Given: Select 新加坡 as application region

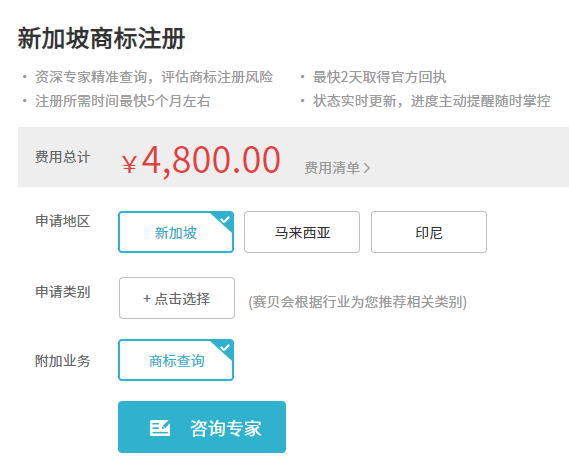Looking at the screenshot, I should [176, 232].
